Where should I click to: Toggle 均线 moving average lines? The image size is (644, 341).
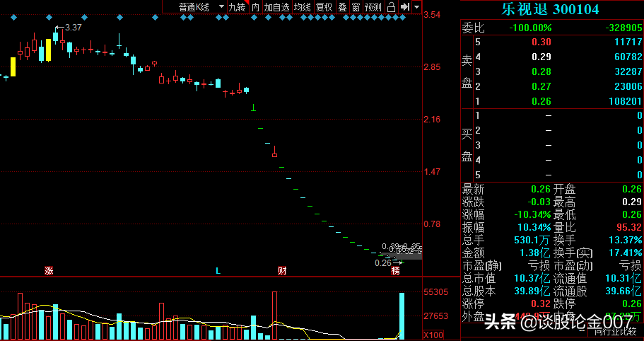303,7
